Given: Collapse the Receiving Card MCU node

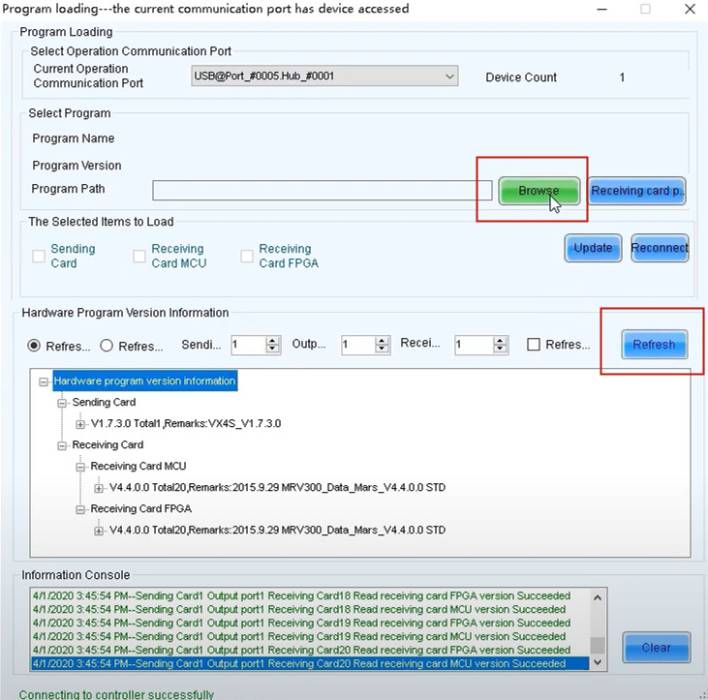Looking at the screenshot, I should coord(81,466).
